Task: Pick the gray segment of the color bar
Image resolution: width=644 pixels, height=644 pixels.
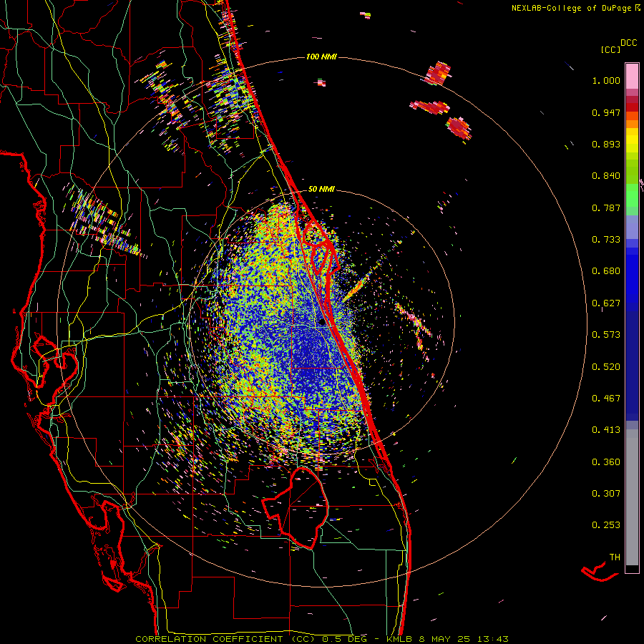Action: pos(632,497)
